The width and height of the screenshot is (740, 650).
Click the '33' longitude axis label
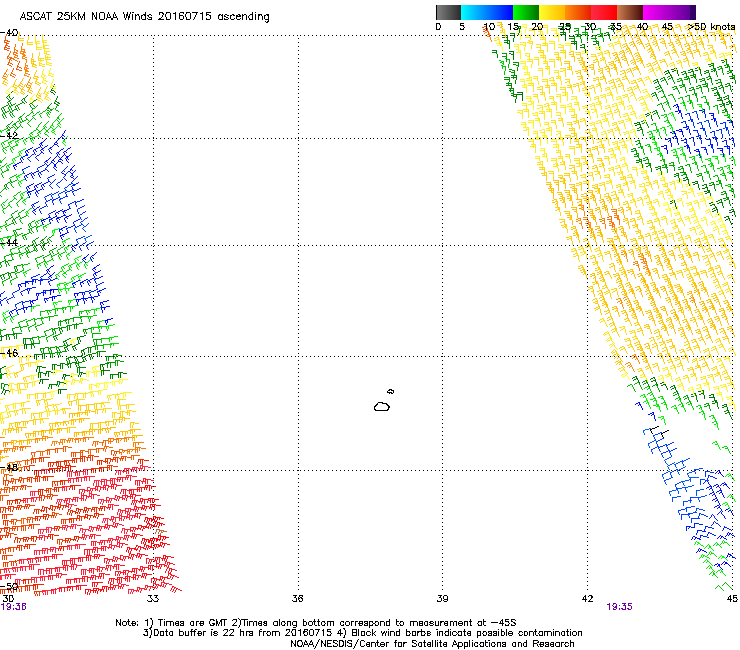pos(153,599)
